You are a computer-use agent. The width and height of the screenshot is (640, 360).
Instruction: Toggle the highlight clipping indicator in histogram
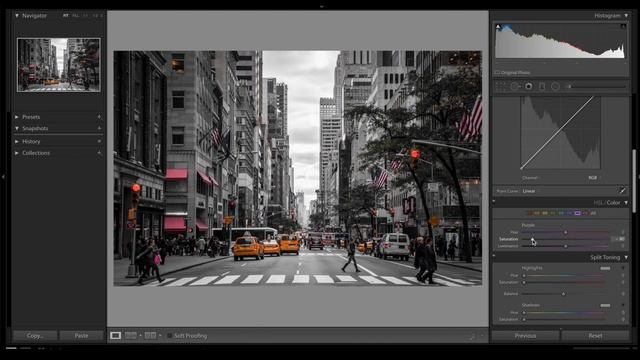[x=623, y=27]
